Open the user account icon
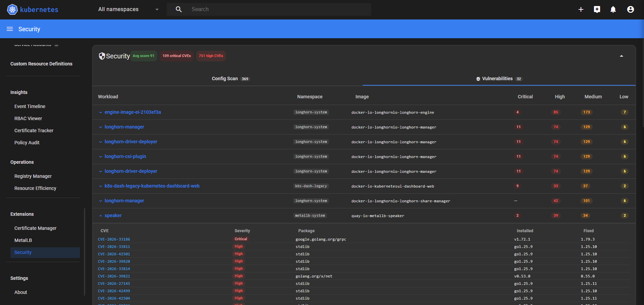The width and height of the screenshot is (644, 305). [631, 9]
